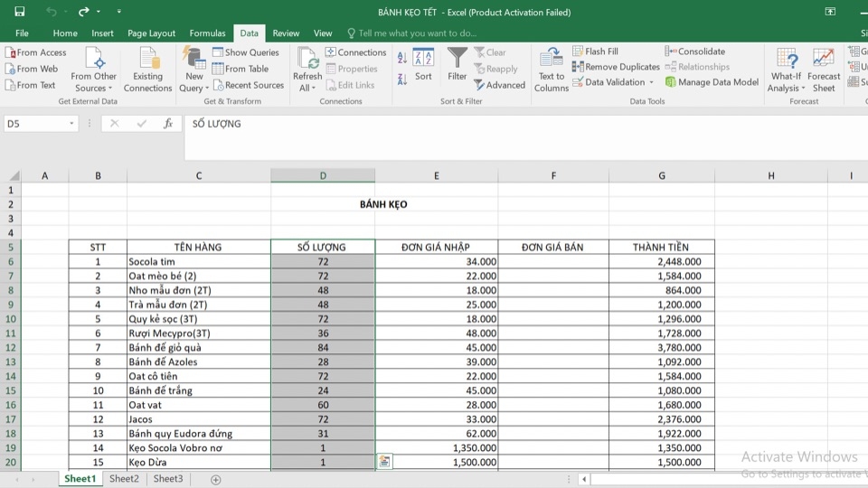Image resolution: width=868 pixels, height=488 pixels.
Task: Switch to the Insert tab
Action: (102, 33)
